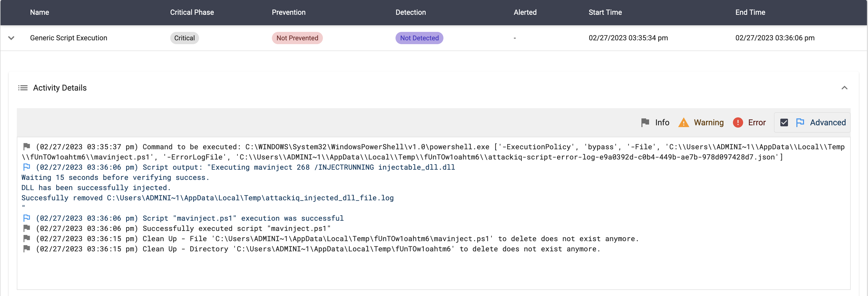Sort by Start Time column header
Screen dimensions: 868x296
click(x=605, y=13)
